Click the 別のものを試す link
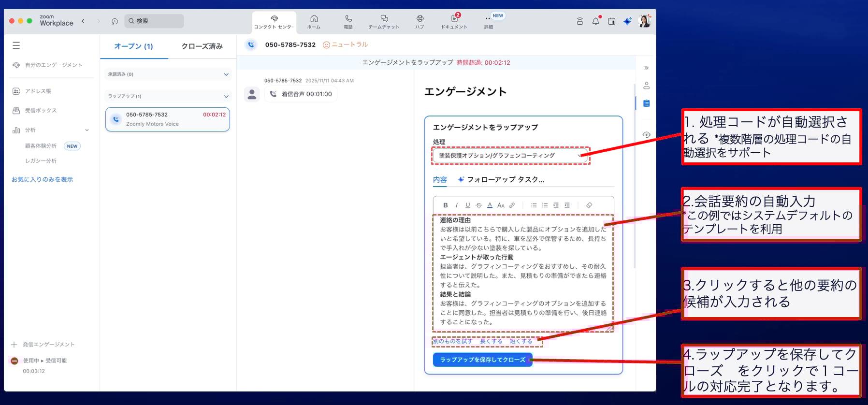 click(x=452, y=341)
